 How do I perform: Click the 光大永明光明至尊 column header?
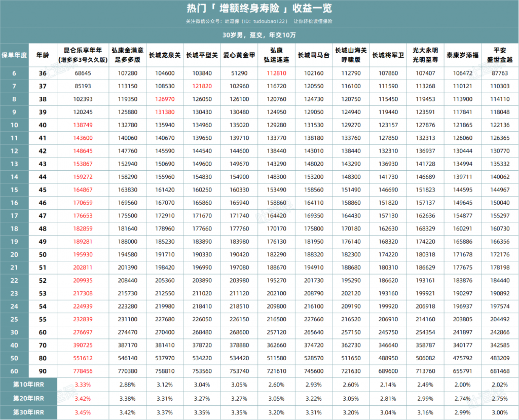pyautogui.click(x=425, y=55)
